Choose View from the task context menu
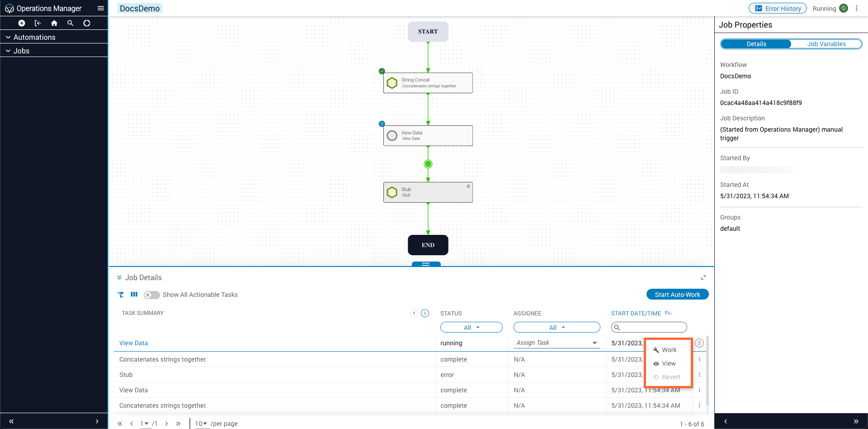Screen dimensions: 868x429 [668, 363]
